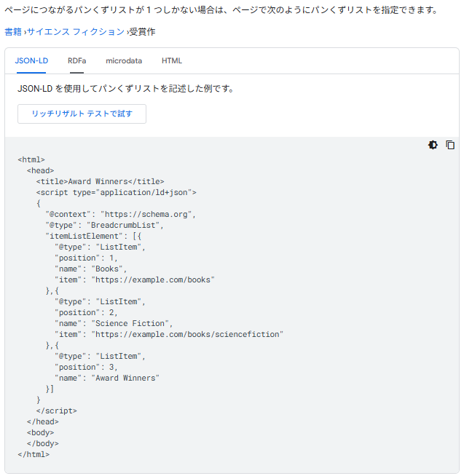The height and width of the screenshot is (476, 464).
Task: Click the JSON-LD を使用して description sentence
Action: pos(125,89)
